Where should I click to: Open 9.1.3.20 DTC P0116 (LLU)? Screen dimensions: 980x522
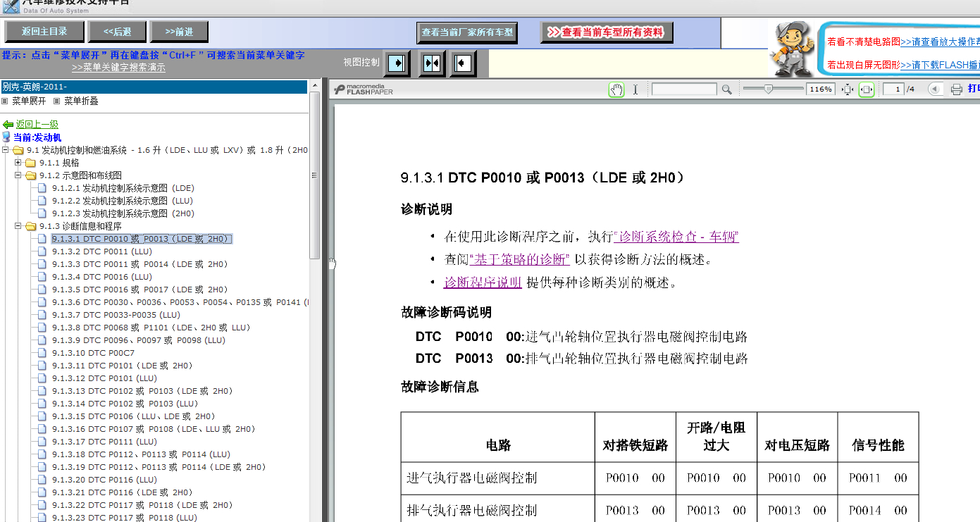click(x=105, y=480)
